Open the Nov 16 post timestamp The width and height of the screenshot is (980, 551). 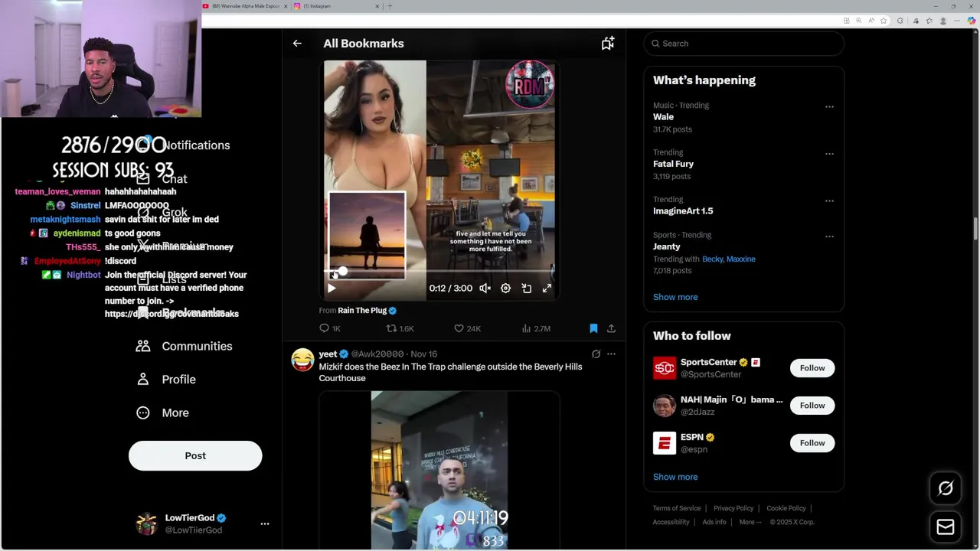(423, 354)
